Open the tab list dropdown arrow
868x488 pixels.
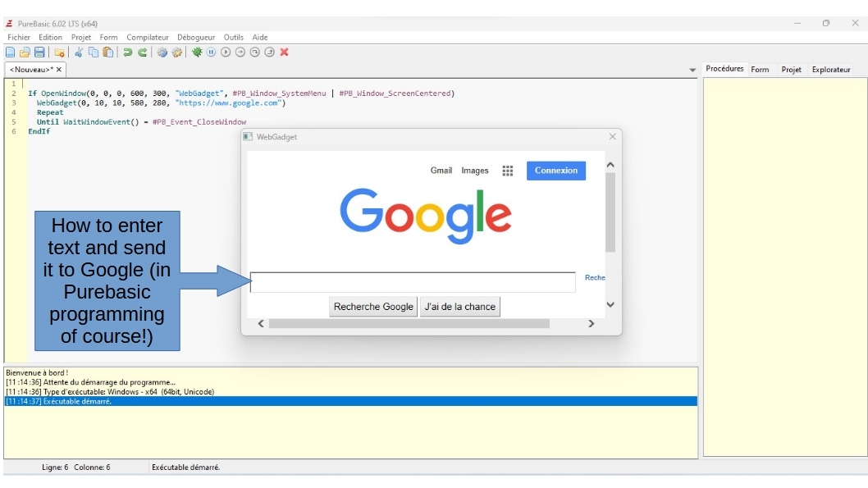tap(692, 70)
